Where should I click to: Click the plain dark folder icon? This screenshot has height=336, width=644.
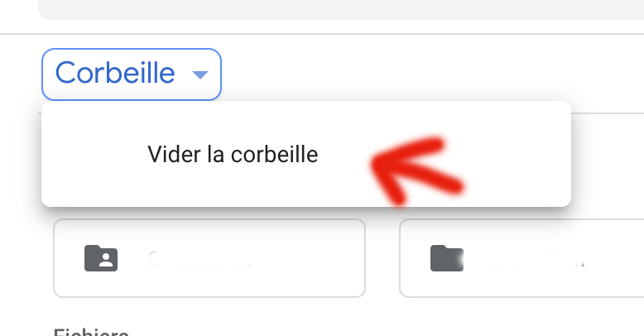pyautogui.click(x=447, y=258)
